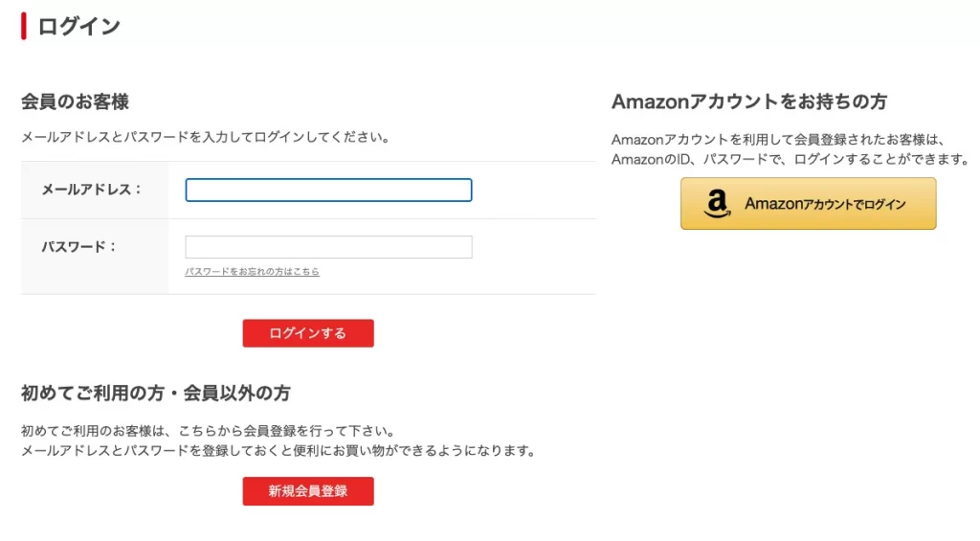Image resolution: width=980 pixels, height=541 pixels.
Task: Click the 会員のお客様 heading
Action: [x=75, y=101]
